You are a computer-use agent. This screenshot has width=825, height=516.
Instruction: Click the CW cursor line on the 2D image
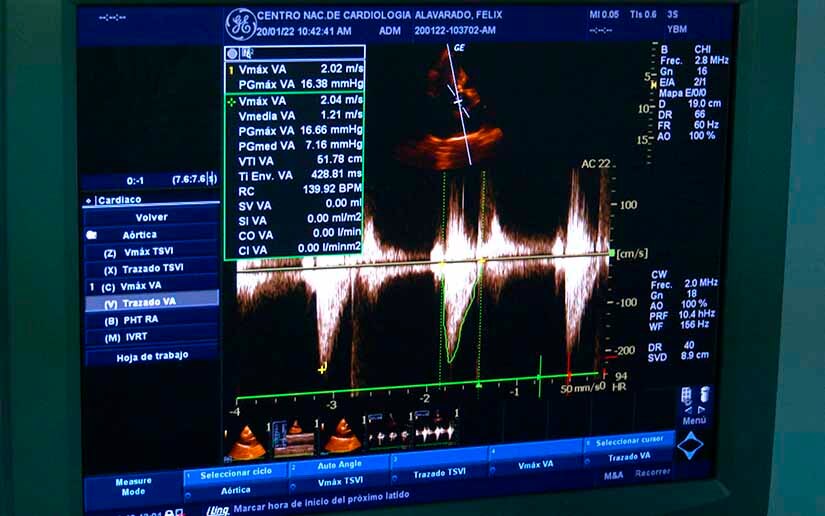[459, 104]
